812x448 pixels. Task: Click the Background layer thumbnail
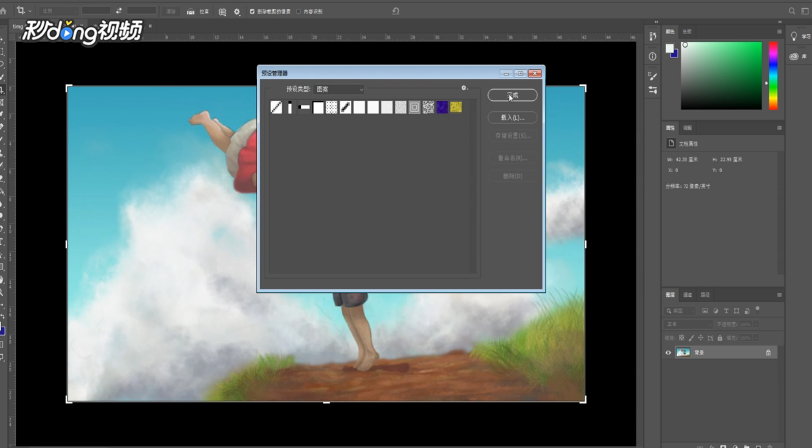coord(683,352)
